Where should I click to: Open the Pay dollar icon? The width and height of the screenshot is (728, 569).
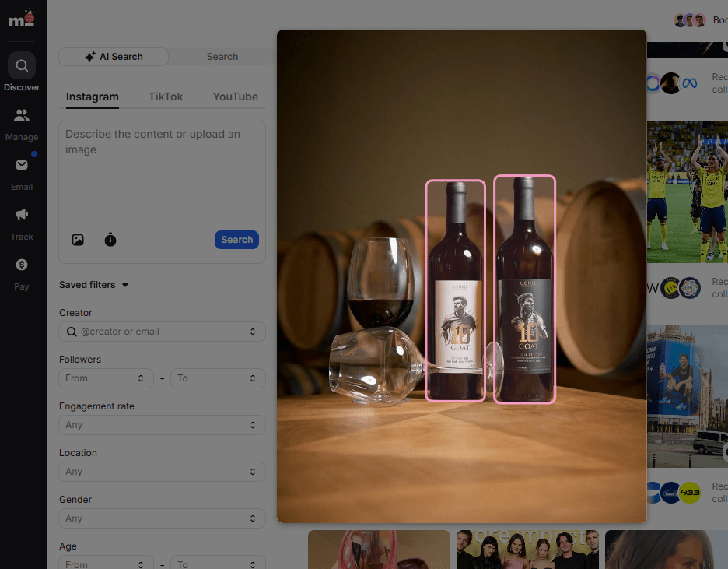pyautogui.click(x=21, y=265)
